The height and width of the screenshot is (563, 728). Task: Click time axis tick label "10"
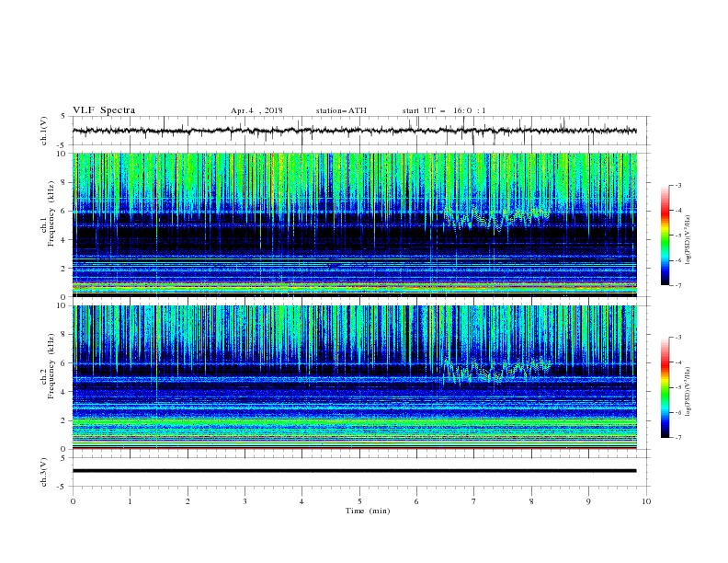pos(646,501)
